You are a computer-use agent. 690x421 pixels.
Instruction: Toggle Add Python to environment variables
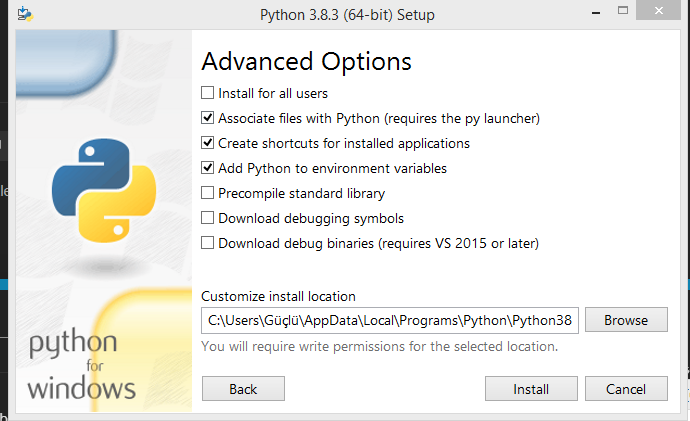click(207, 168)
